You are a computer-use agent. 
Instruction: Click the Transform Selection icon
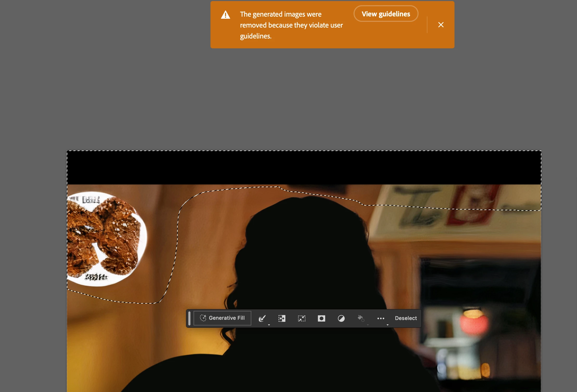302,318
